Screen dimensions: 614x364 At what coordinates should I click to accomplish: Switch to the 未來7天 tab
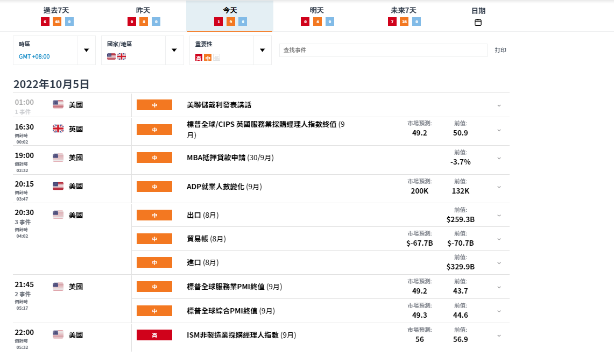tap(404, 16)
